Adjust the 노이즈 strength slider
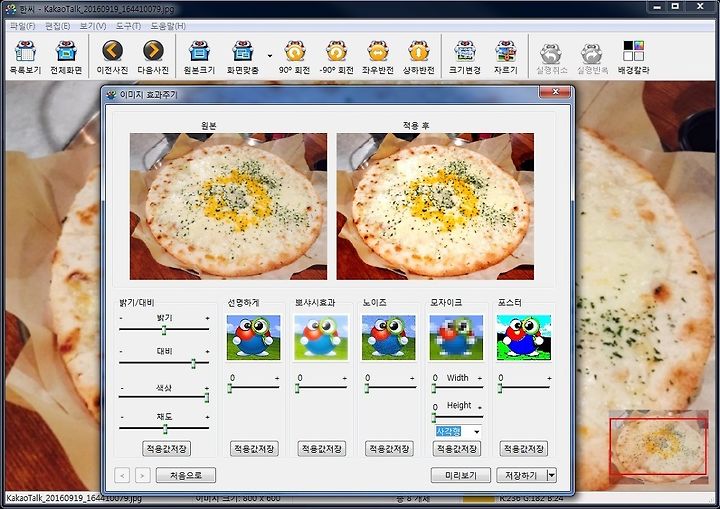Viewport: 720px width, 509px height. (389, 388)
